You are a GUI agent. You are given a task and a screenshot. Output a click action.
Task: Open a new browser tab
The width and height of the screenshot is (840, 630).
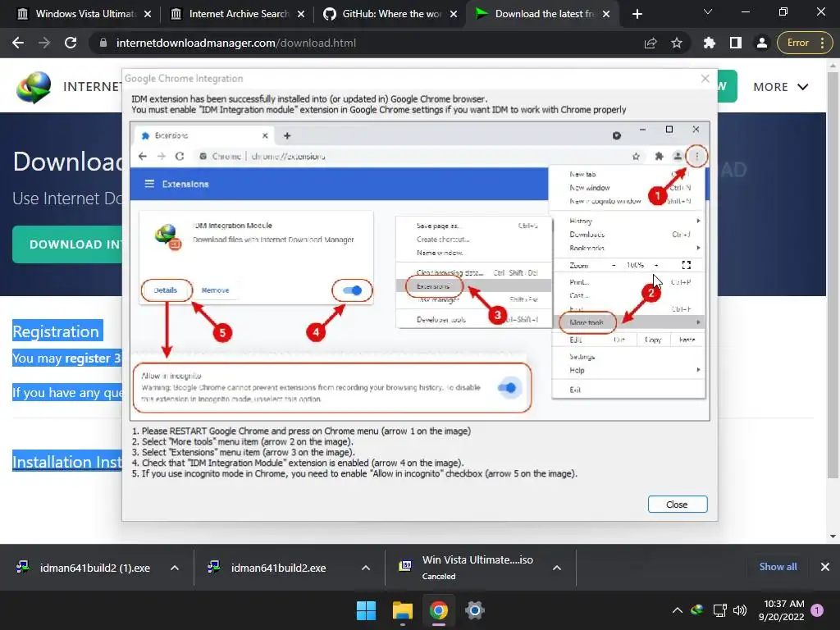[637, 14]
